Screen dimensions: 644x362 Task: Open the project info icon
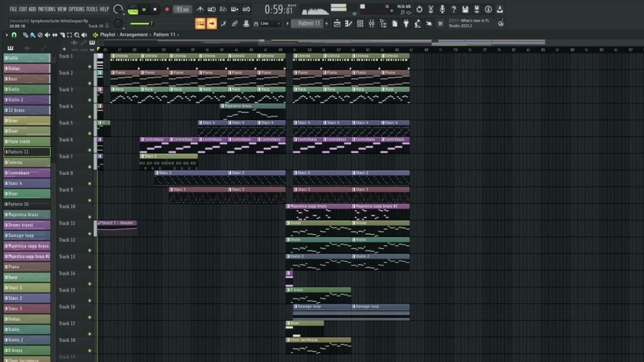pos(488,9)
